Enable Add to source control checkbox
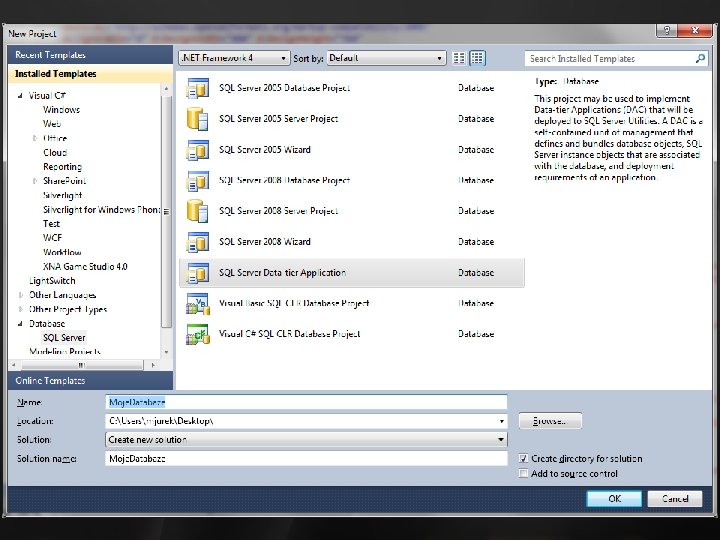The image size is (720, 540). [523, 473]
